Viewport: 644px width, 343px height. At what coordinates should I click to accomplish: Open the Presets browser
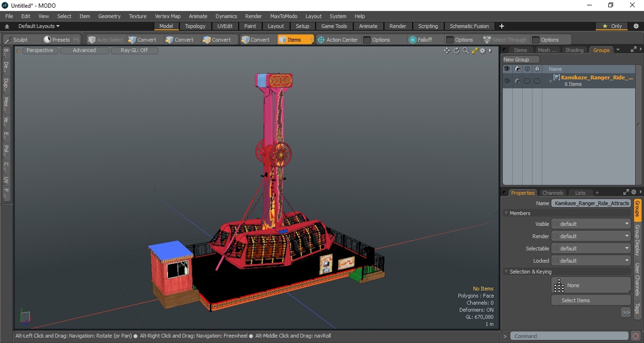(62, 40)
